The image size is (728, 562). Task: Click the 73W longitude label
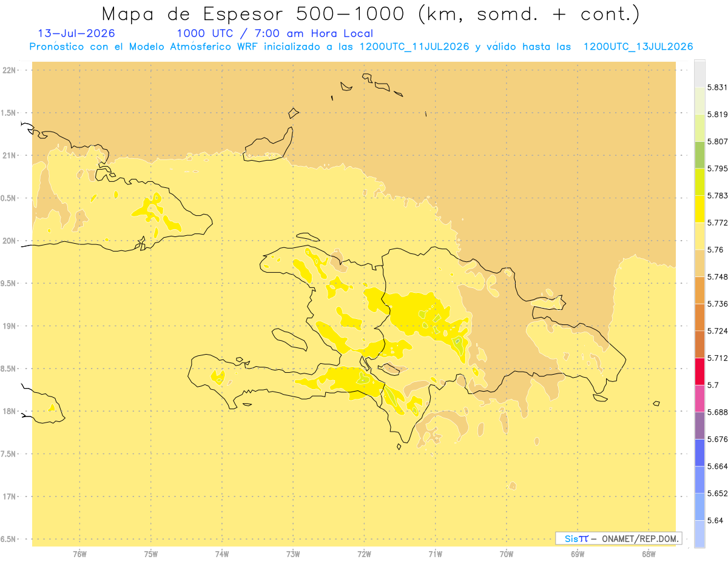[x=293, y=554]
